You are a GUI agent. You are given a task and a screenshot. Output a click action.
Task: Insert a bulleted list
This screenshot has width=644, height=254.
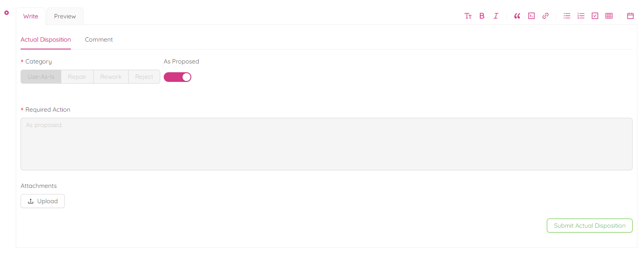[567, 16]
